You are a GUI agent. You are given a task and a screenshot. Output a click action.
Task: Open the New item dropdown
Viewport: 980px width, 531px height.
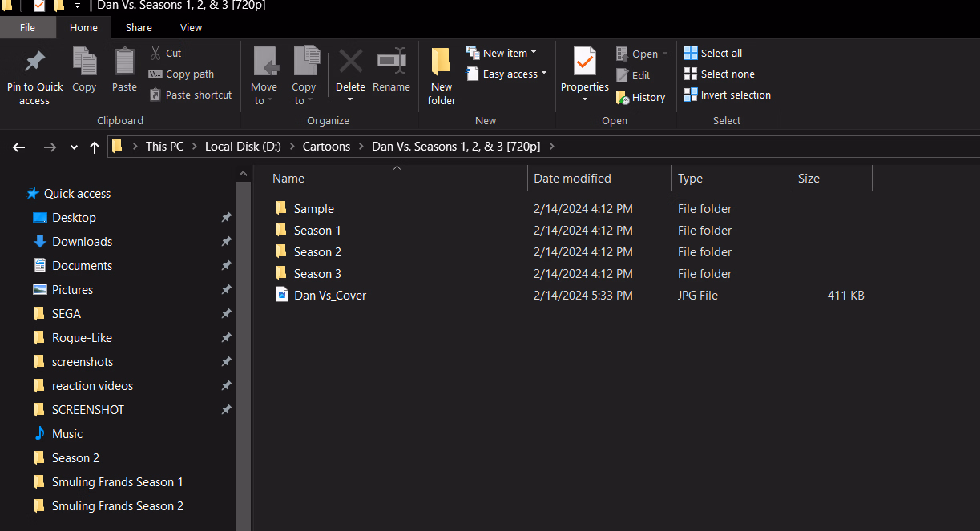pyautogui.click(x=503, y=53)
